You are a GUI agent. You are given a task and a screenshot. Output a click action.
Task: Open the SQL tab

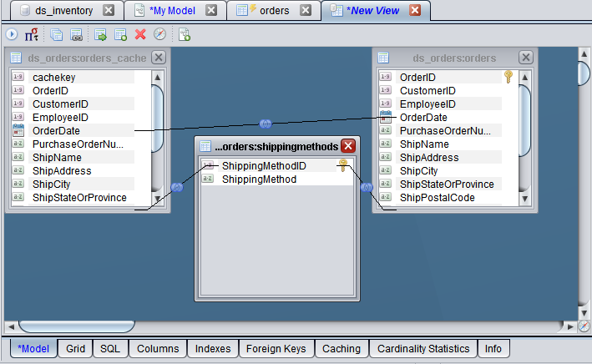point(110,348)
